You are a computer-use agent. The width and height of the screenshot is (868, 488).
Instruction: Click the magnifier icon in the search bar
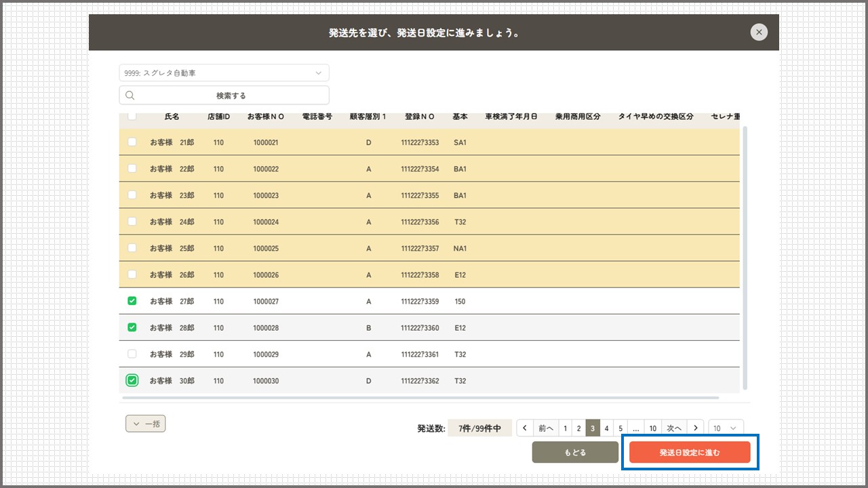130,96
